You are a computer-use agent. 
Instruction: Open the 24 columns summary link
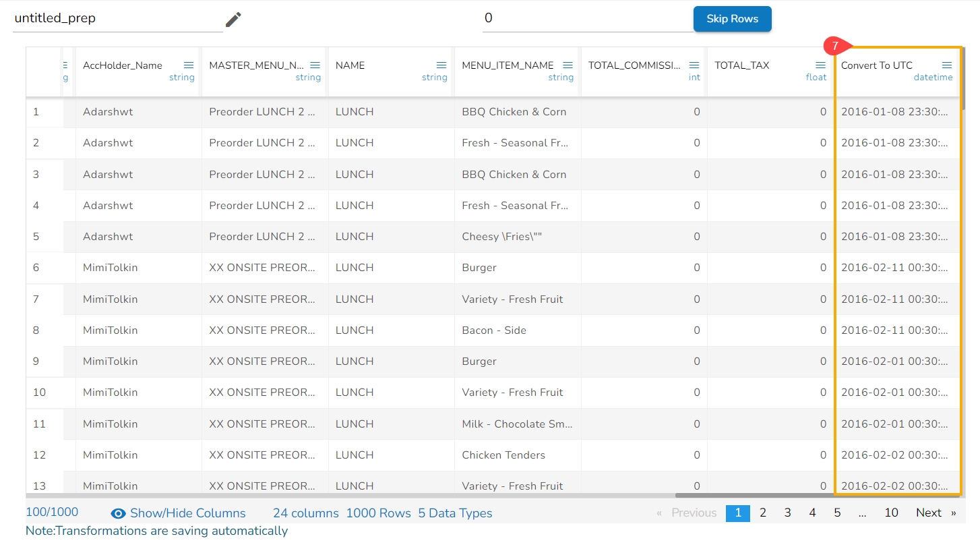point(305,513)
